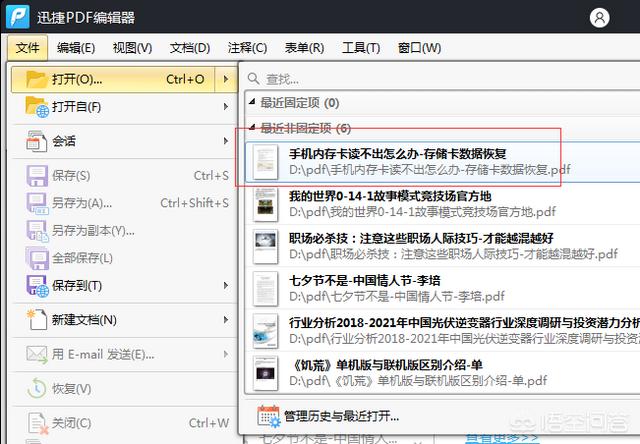Click thumbnail of 我的世界0-14-1 file
The width and height of the screenshot is (640, 444).
(265, 204)
